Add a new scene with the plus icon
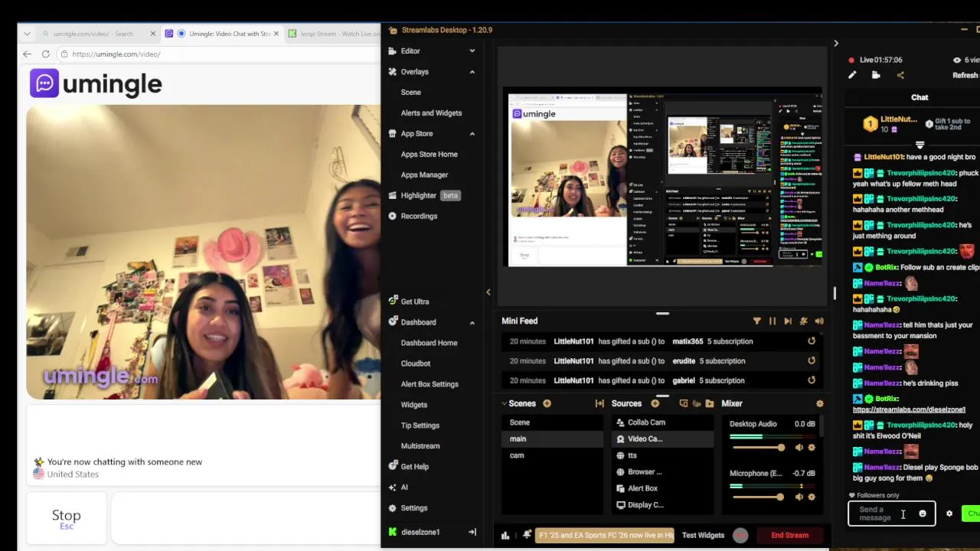The width and height of the screenshot is (980, 551). click(x=547, y=403)
